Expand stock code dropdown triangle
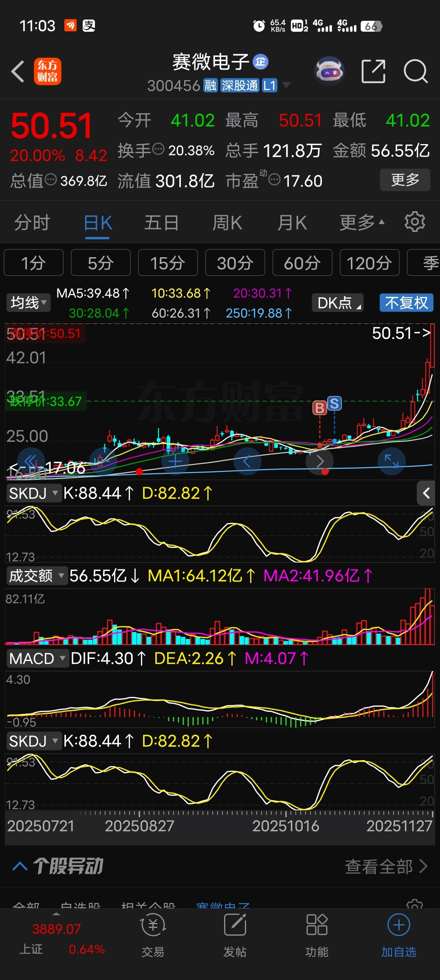 (286, 85)
